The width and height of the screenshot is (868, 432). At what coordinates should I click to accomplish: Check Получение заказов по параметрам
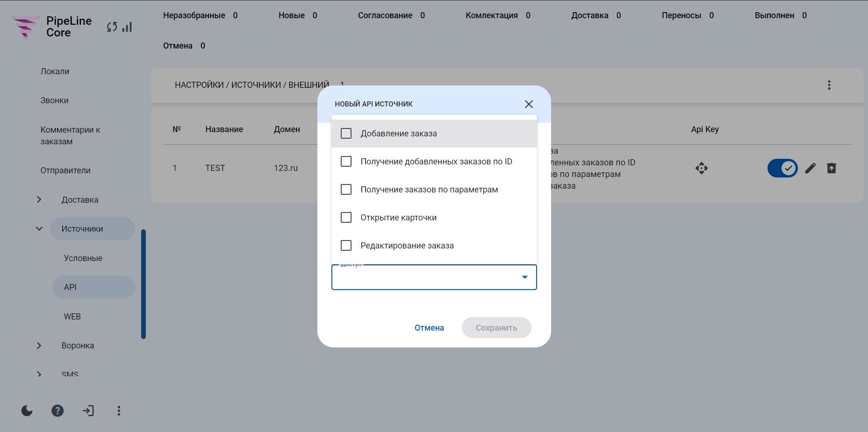click(x=346, y=190)
